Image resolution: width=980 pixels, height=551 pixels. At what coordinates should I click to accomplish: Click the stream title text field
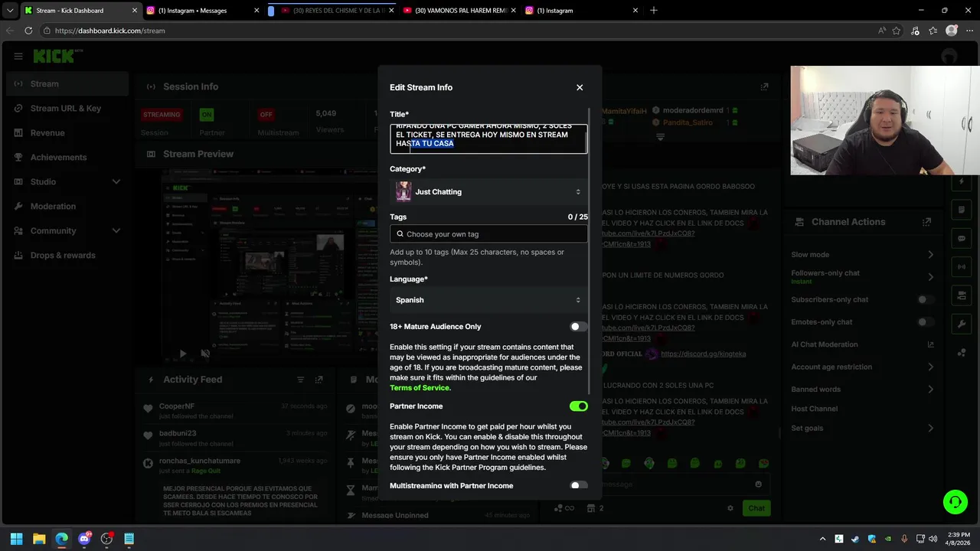pos(488,139)
